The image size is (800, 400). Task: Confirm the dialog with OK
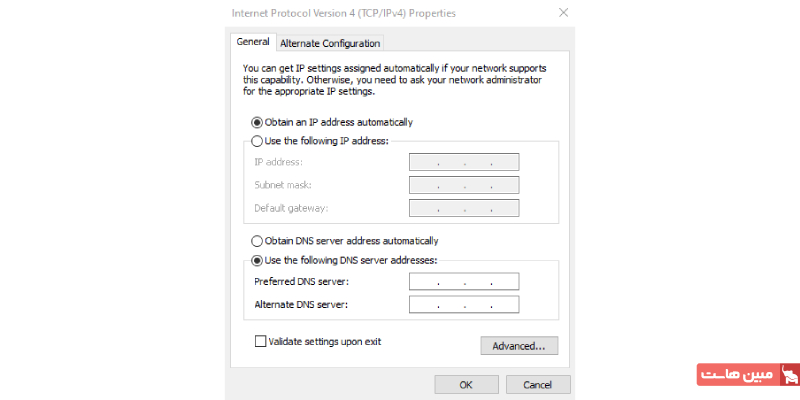[x=466, y=384]
